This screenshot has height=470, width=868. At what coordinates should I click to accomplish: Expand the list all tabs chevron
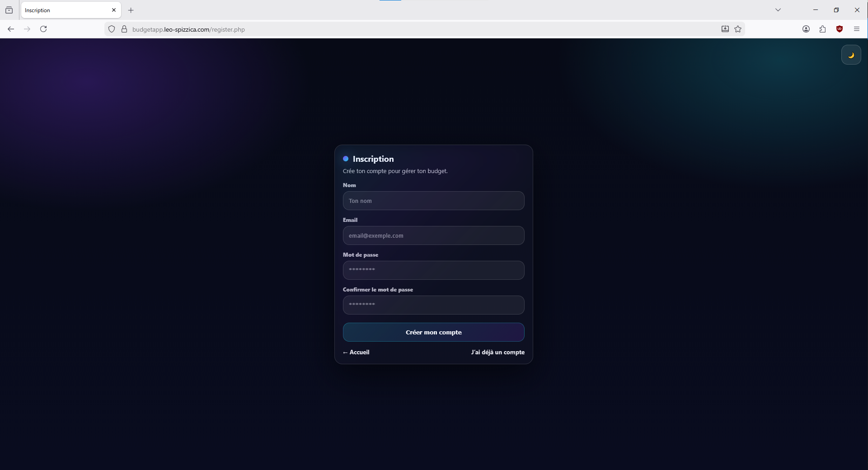click(x=778, y=10)
